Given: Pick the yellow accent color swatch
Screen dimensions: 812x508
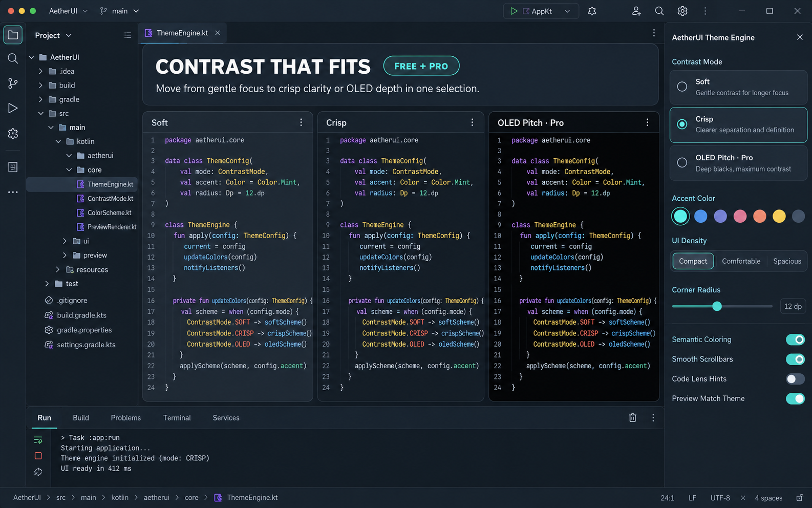Looking at the screenshot, I should 779,216.
